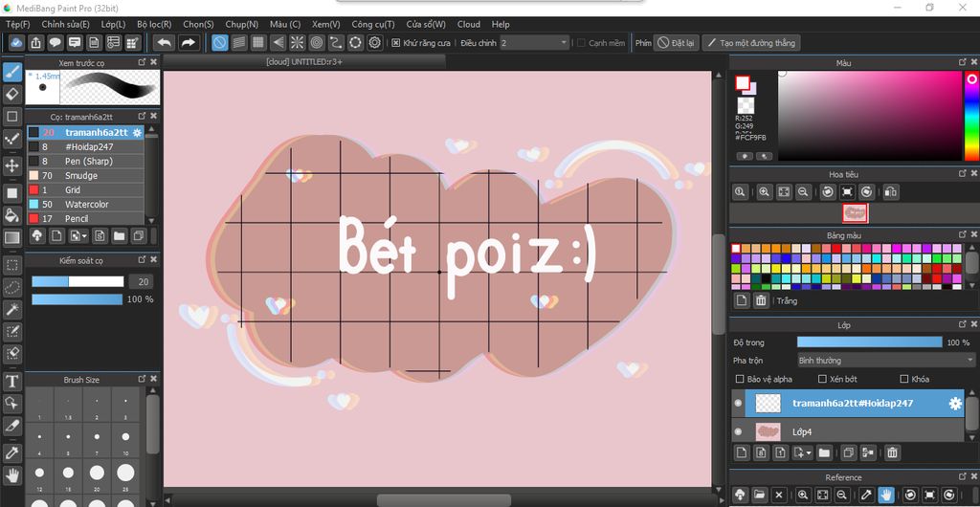The image size is (980, 507).
Task: Click the Redo arrow
Action: [187, 42]
